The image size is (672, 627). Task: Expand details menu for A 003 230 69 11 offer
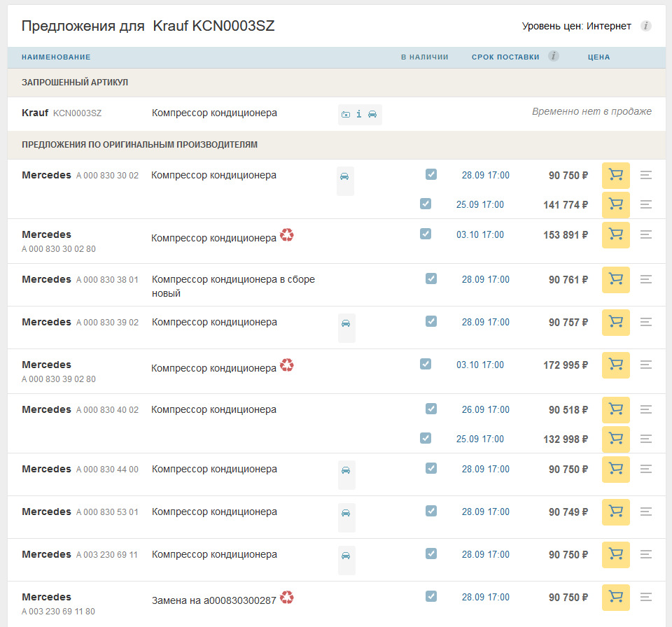point(646,554)
